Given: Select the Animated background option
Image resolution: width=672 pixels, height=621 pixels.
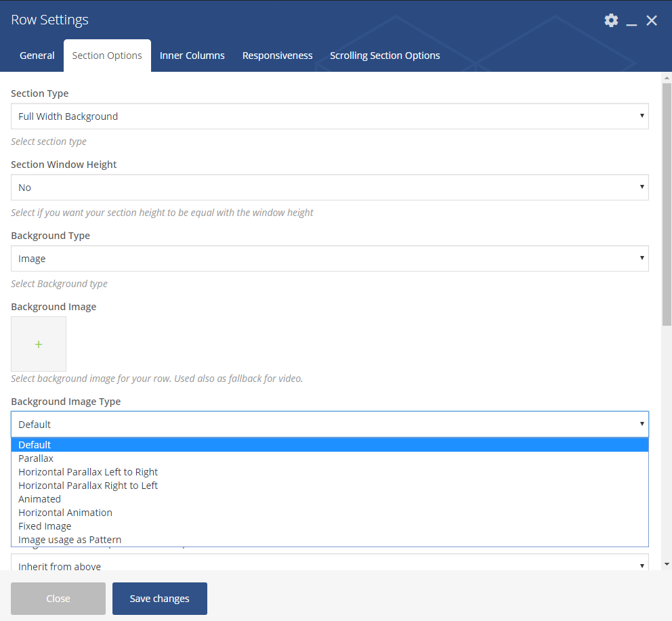Looking at the screenshot, I should coord(39,499).
